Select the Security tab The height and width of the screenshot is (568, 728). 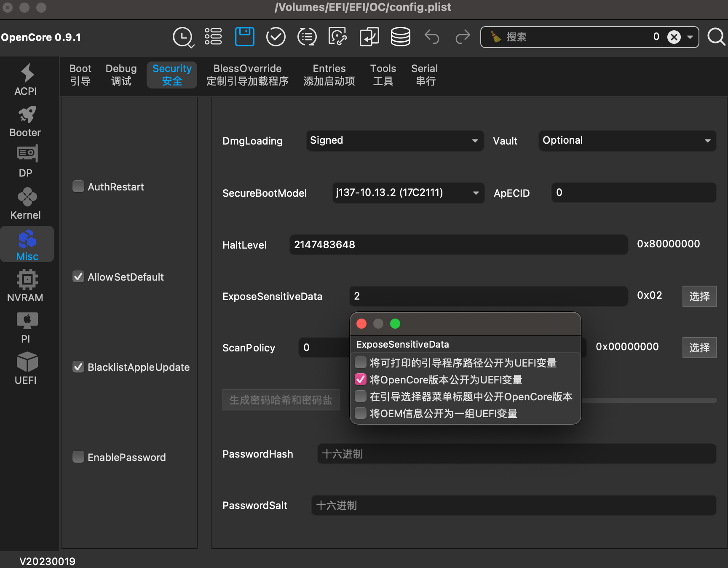[172, 75]
